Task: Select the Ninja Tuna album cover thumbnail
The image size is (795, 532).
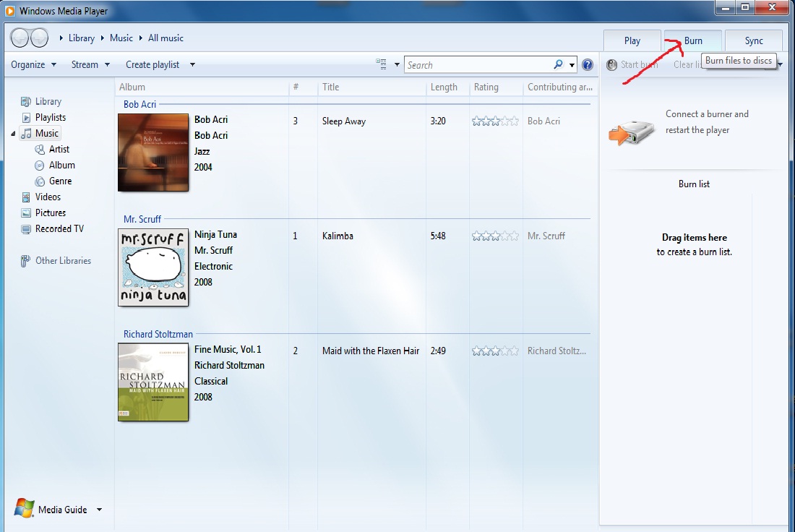Action: [x=153, y=267]
